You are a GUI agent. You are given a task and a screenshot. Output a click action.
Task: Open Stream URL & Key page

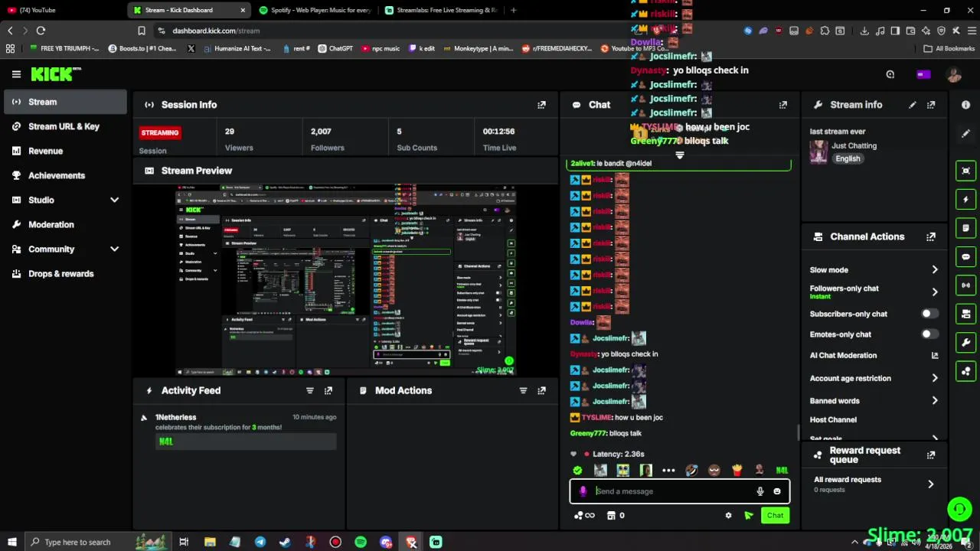(x=65, y=126)
